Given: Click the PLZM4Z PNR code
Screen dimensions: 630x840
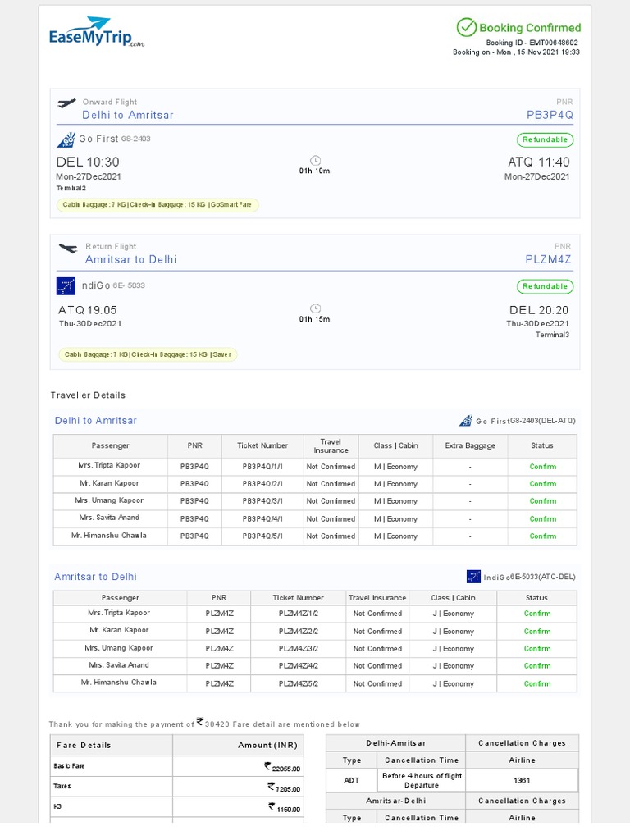Looking at the screenshot, I should click(x=548, y=259).
